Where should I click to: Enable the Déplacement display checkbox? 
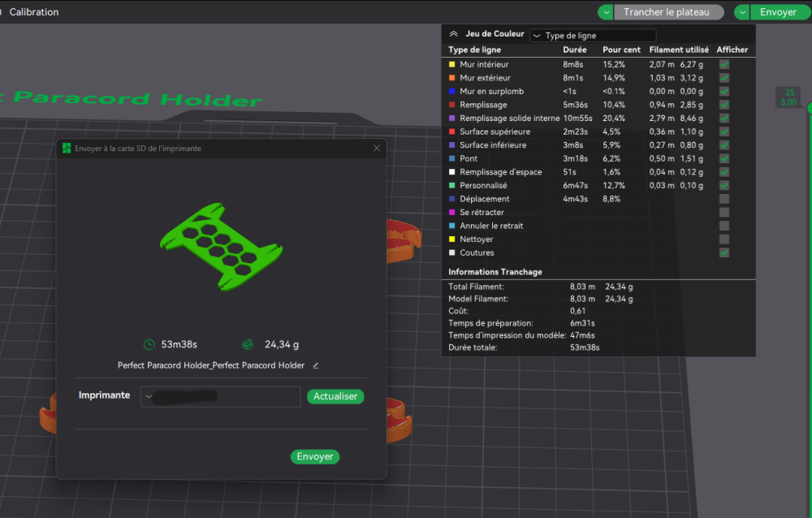coord(724,199)
